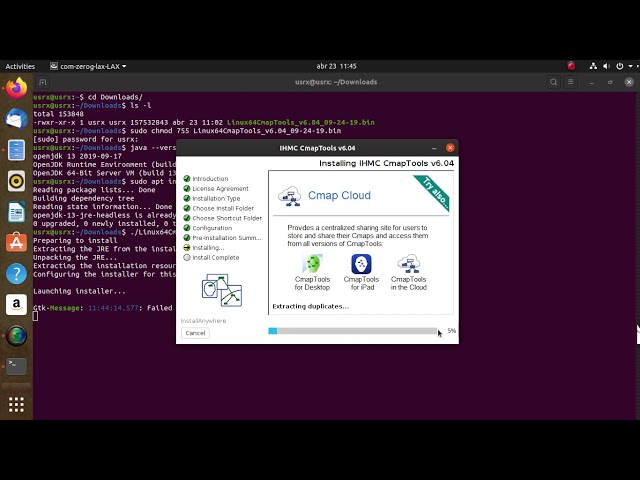640x480 pixels.
Task: Minimize the IHMC CmapTools installer window
Action: point(434,148)
